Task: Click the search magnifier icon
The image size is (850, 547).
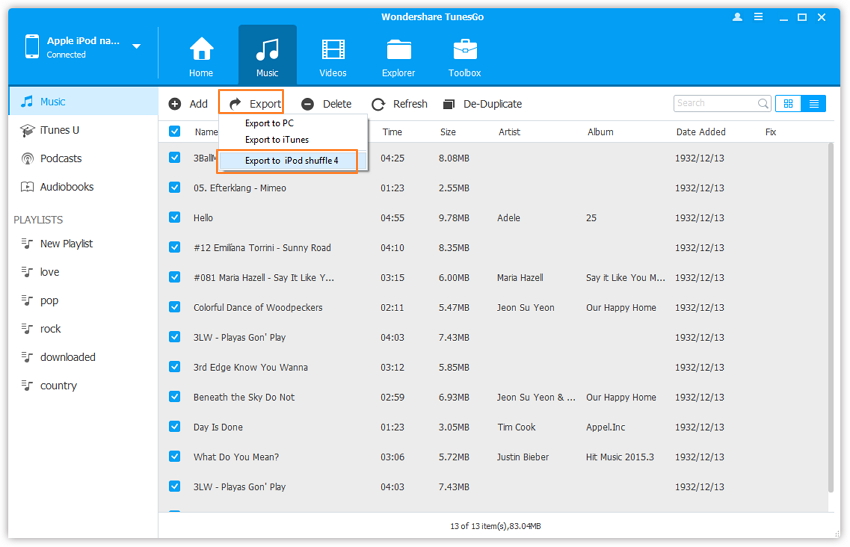Action: [763, 103]
